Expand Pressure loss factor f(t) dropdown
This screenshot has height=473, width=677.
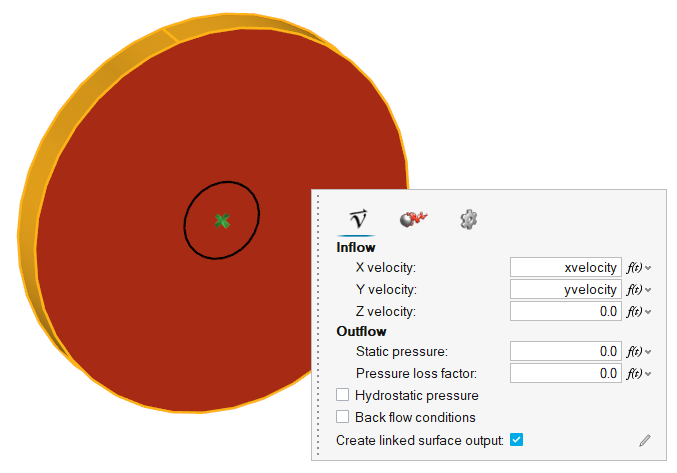pyautogui.click(x=649, y=373)
